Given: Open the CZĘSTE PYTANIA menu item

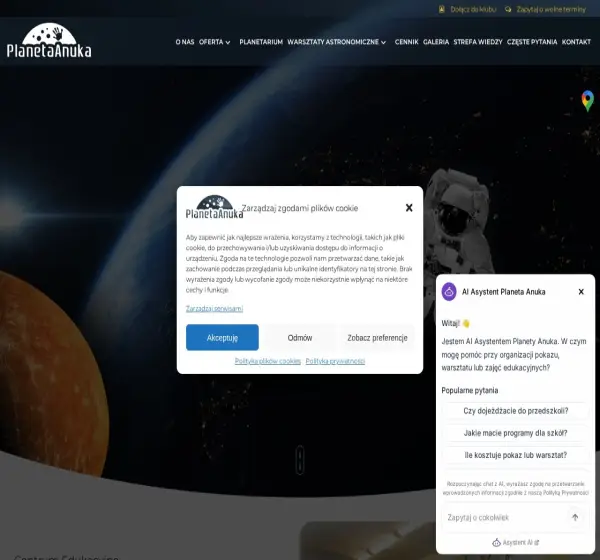Looking at the screenshot, I should pyautogui.click(x=532, y=42).
